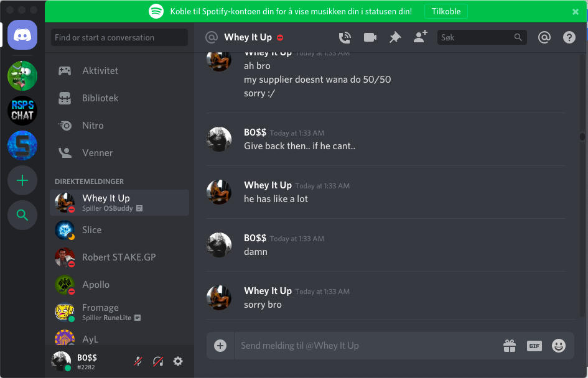
Task: Toggle microphone mute
Action: [x=138, y=361]
